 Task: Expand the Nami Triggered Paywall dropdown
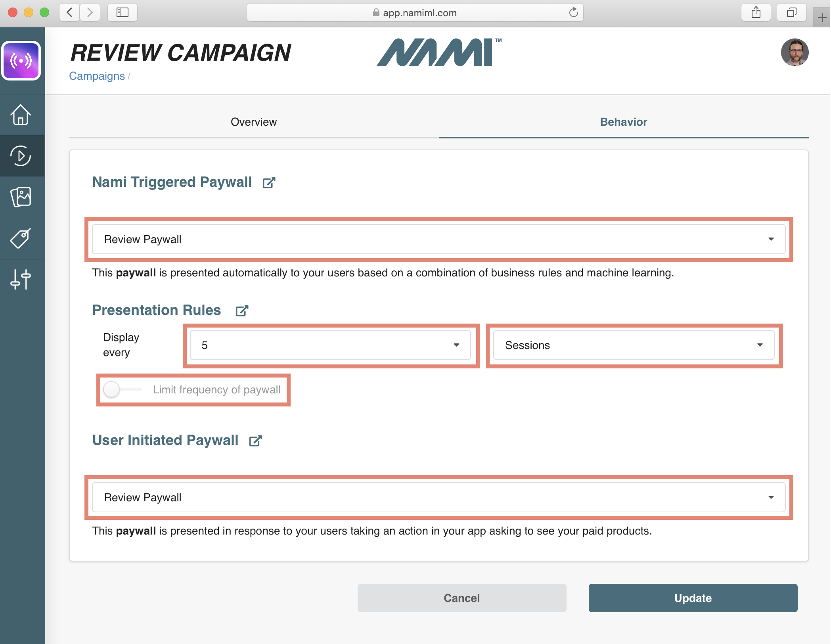(x=438, y=240)
